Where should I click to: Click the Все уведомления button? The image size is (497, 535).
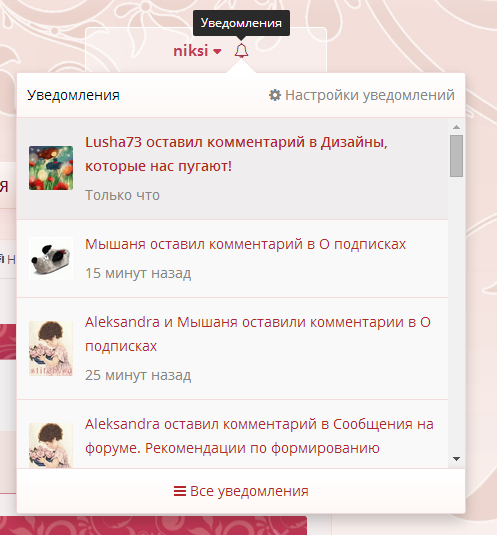[x=241, y=491]
